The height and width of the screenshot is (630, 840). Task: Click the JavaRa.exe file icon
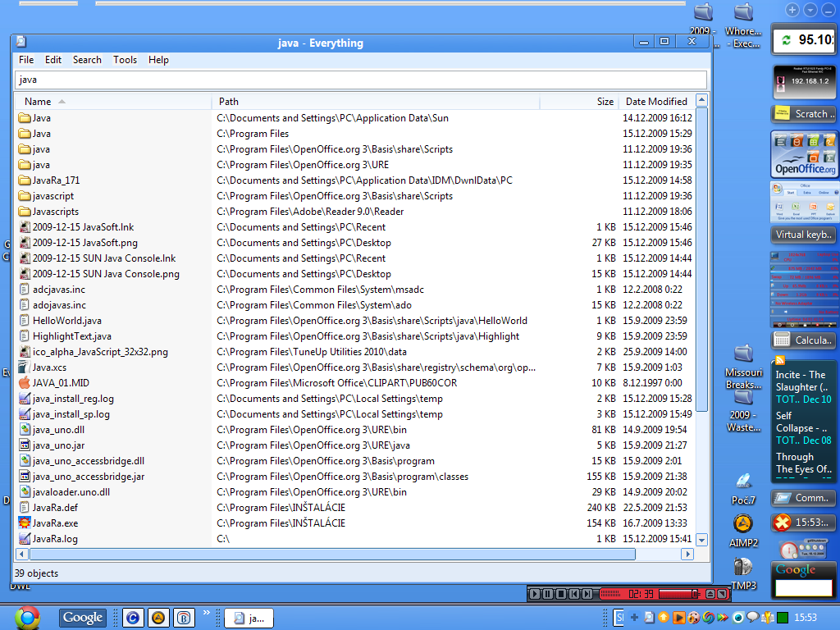click(x=24, y=523)
